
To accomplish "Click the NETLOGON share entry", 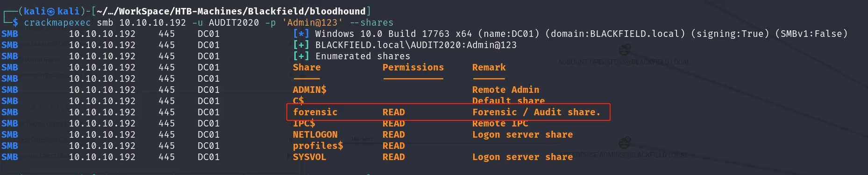I will coord(315,134).
